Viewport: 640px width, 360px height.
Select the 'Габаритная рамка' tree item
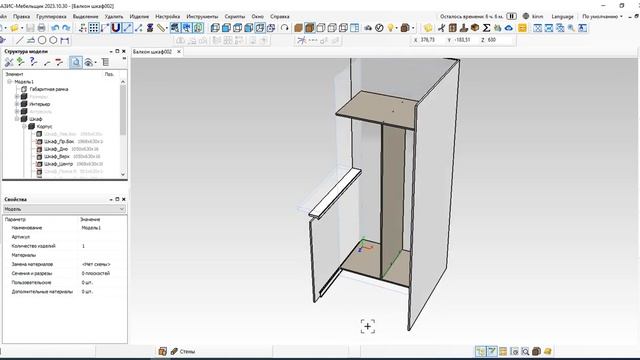coord(49,89)
